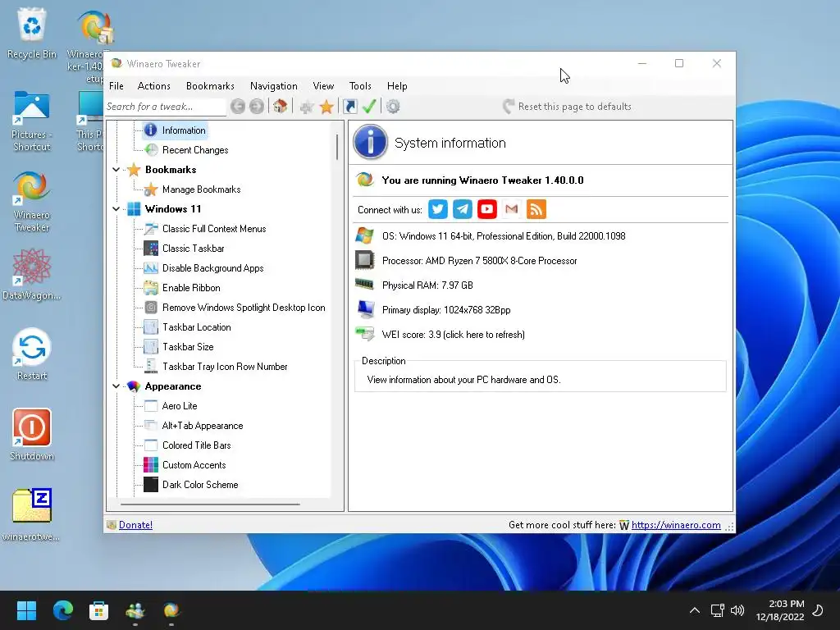Select Taskbar Location tweak
Viewport: 840px width, 630px height.
(x=196, y=327)
